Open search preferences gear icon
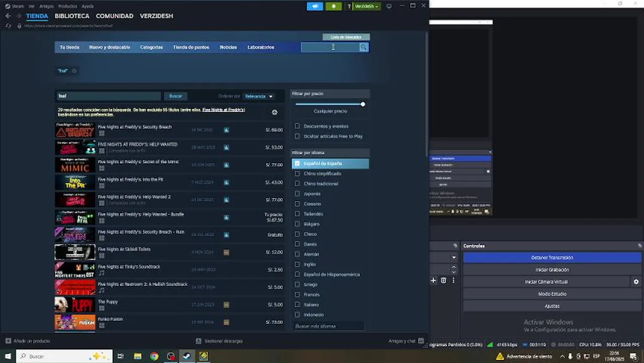644x363 pixels. pyautogui.click(x=275, y=112)
